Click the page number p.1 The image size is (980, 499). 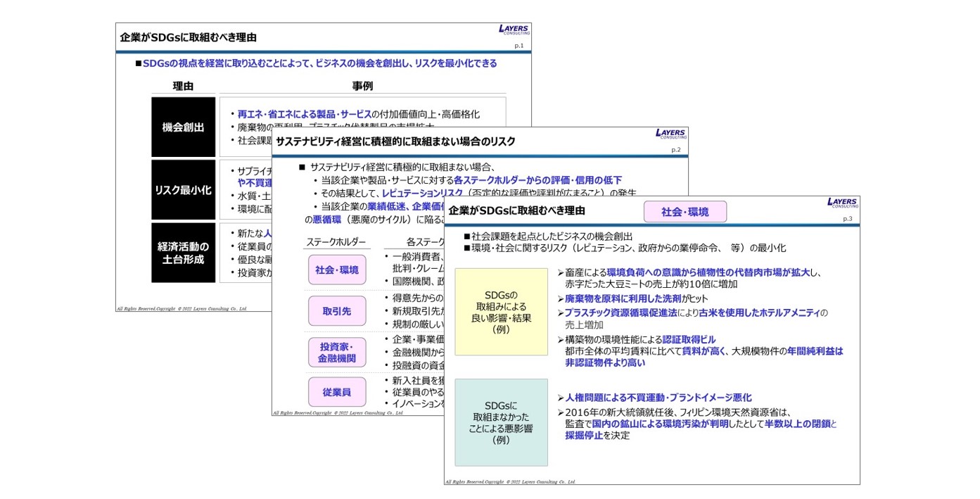pos(519,46)
